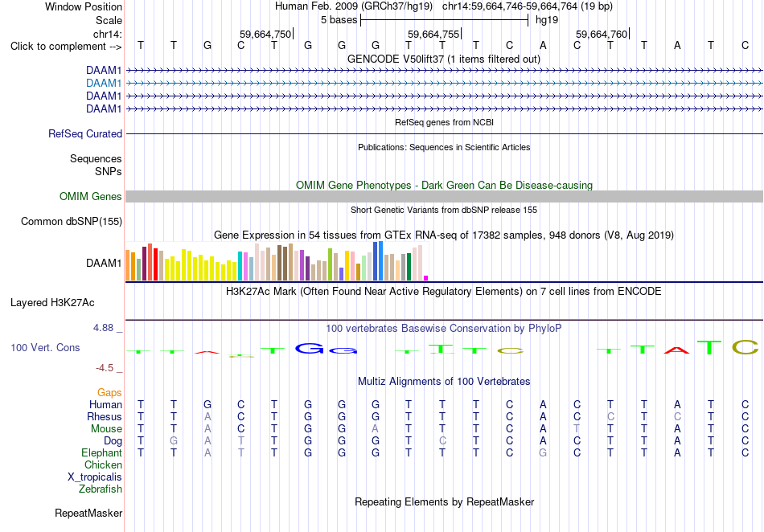Select the Zebrafish species label
The image size is (764, 532).
101,489
